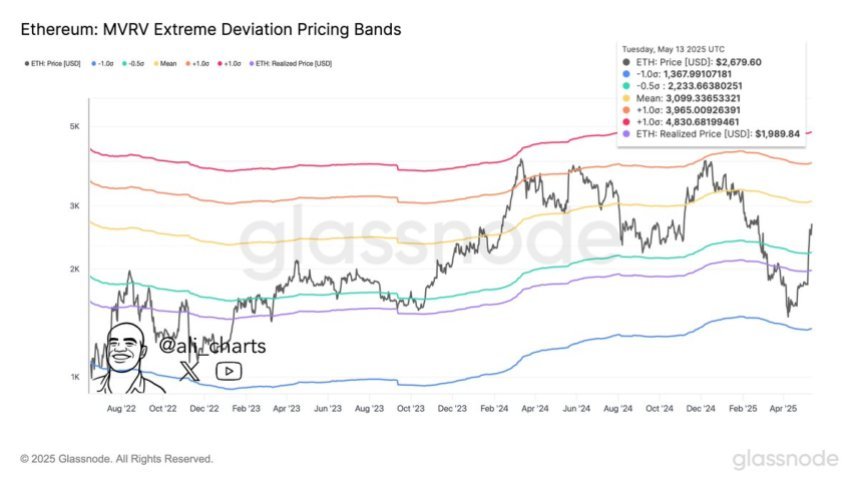This screenshot has width=860, height=484.
Task: Click the YouTube play icon watermark
Action: (228, 371)
